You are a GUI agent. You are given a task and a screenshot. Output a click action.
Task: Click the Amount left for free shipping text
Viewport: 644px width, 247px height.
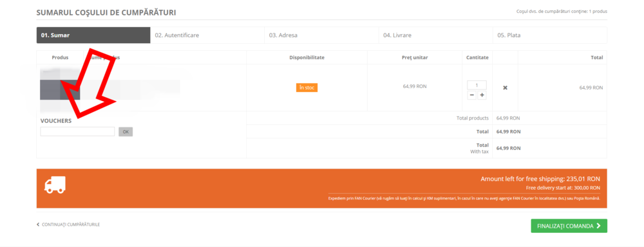[540, 179]
